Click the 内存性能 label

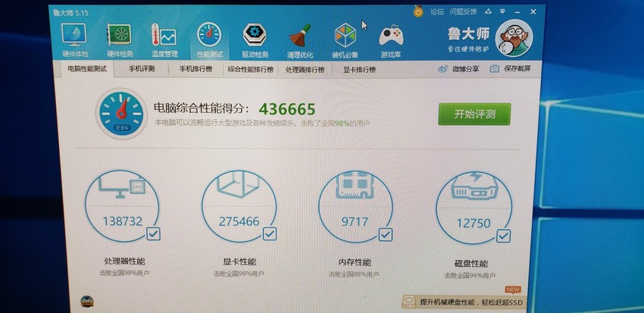click(355, 262)
